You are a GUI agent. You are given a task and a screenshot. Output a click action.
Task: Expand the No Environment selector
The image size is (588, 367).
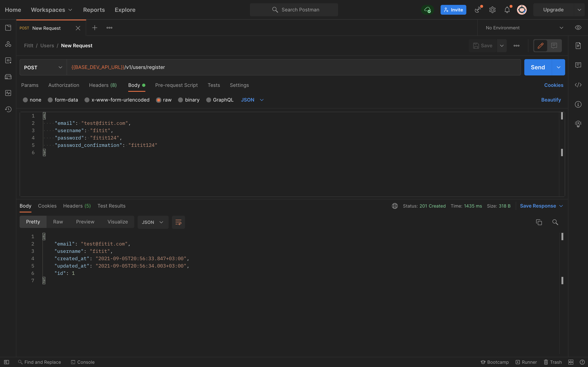click(524, 28)
